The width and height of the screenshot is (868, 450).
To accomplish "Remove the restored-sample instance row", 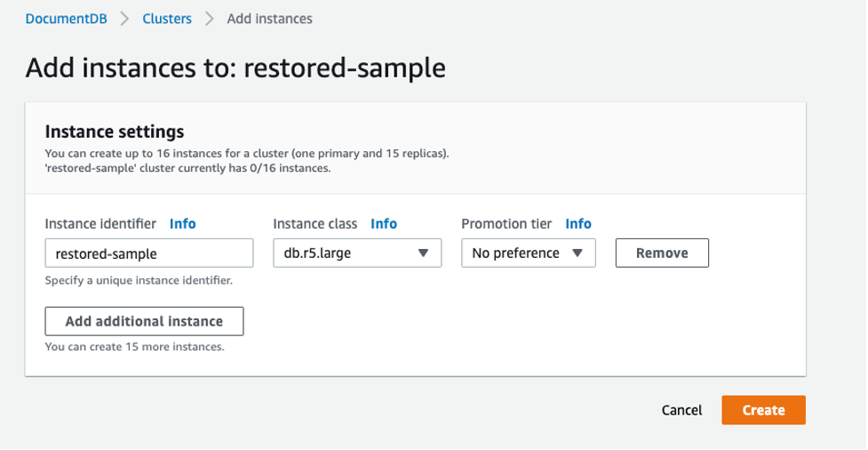I will tap(662, 253).
